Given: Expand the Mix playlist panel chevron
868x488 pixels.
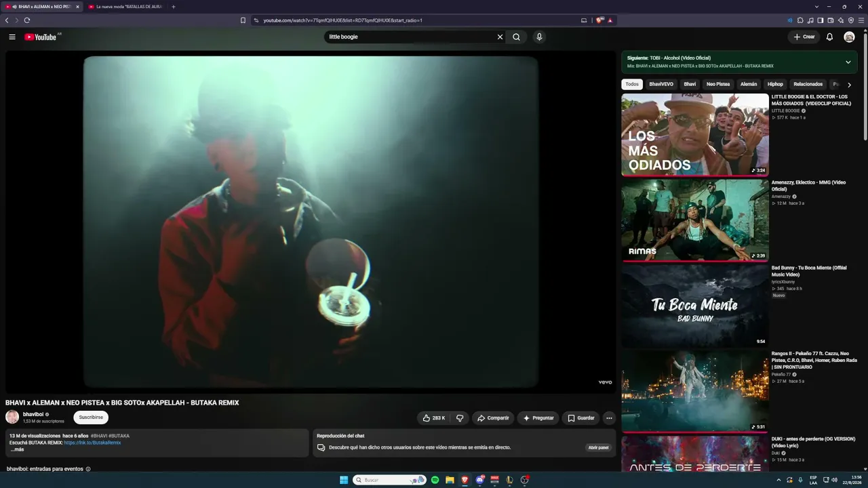Looking at the screenshot, I should (848, 62).
